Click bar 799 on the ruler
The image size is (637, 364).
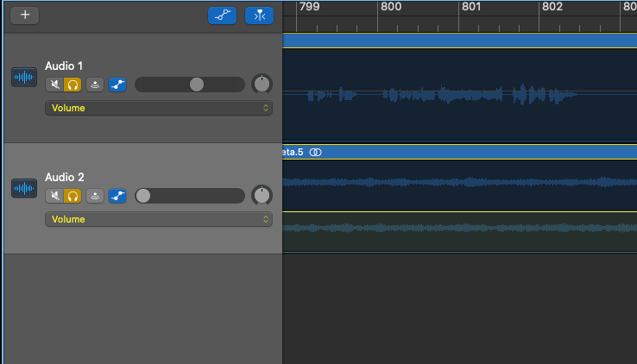[x=310, y=7]
